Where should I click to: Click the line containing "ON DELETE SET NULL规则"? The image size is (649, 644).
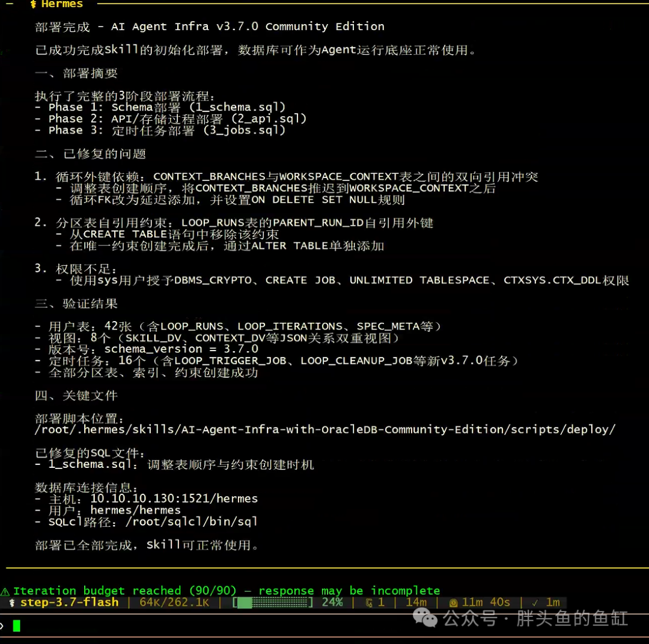(230, 200)
